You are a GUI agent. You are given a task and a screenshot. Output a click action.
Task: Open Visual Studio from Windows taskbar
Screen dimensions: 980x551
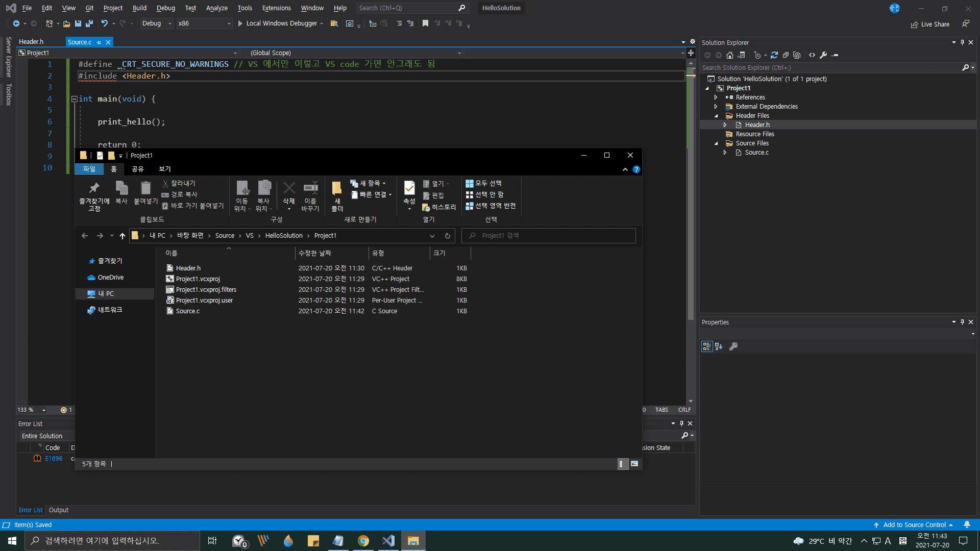(388, 541)
